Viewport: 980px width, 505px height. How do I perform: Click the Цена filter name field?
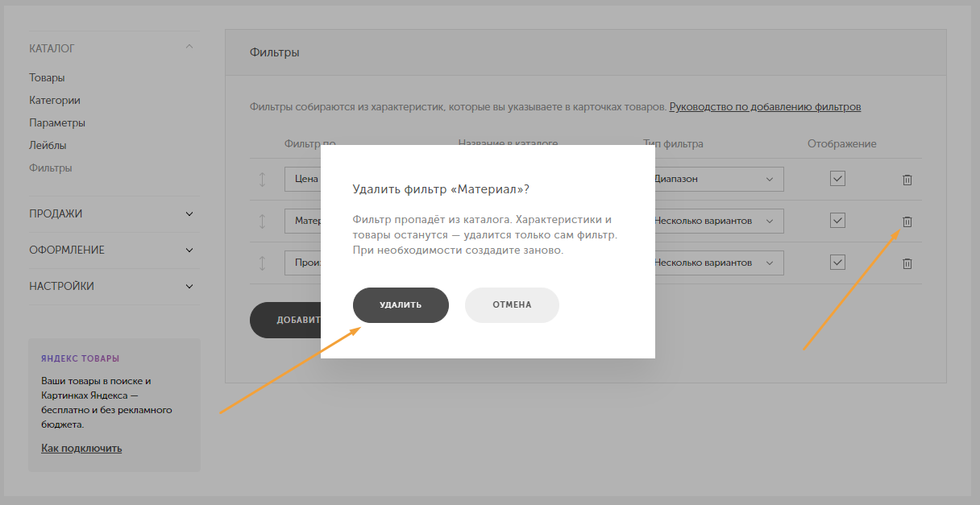[x=303, y=179]
